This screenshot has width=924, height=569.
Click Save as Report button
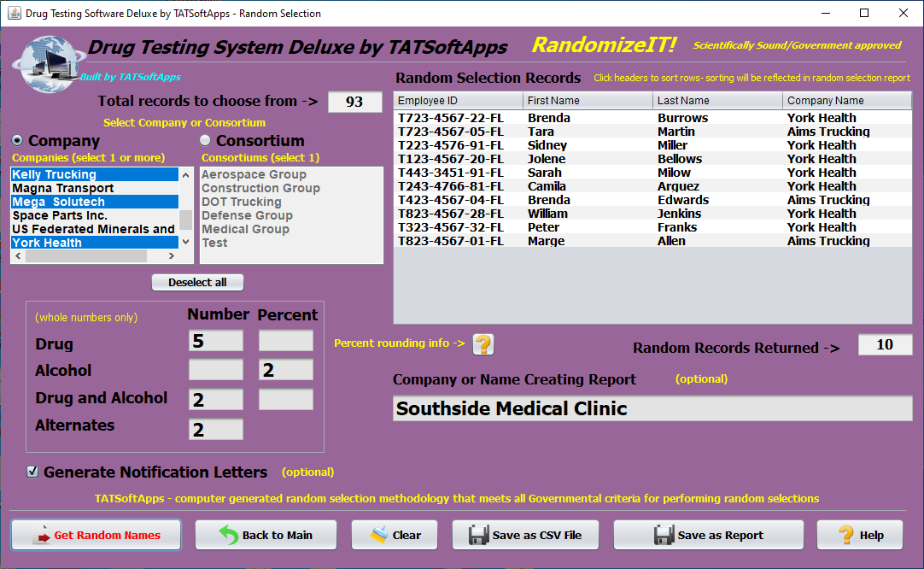(x=709, y=535)
